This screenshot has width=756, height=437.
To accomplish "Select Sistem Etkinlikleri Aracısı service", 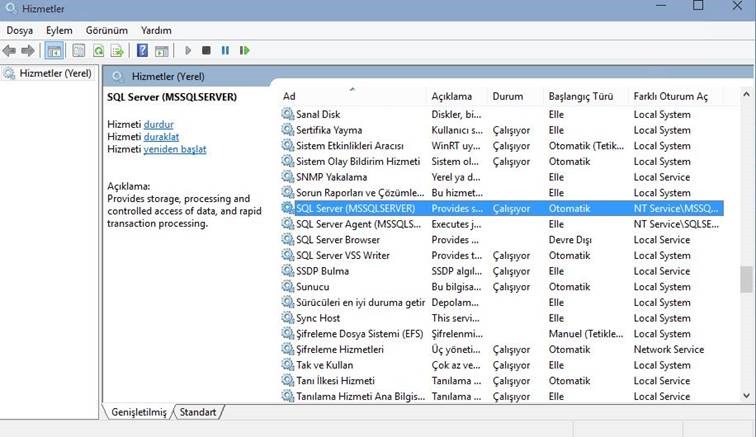I will click(350, 146).
